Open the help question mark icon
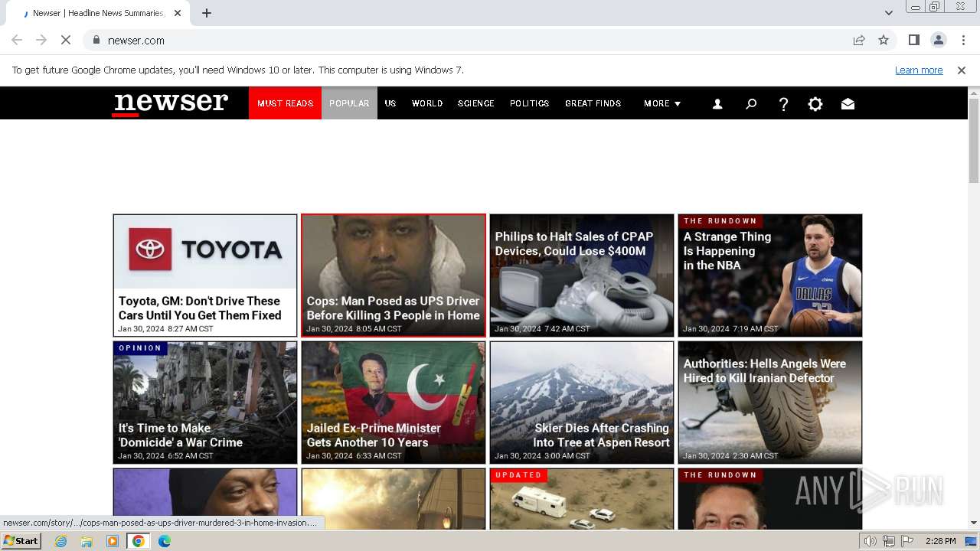 pos(783,104)
